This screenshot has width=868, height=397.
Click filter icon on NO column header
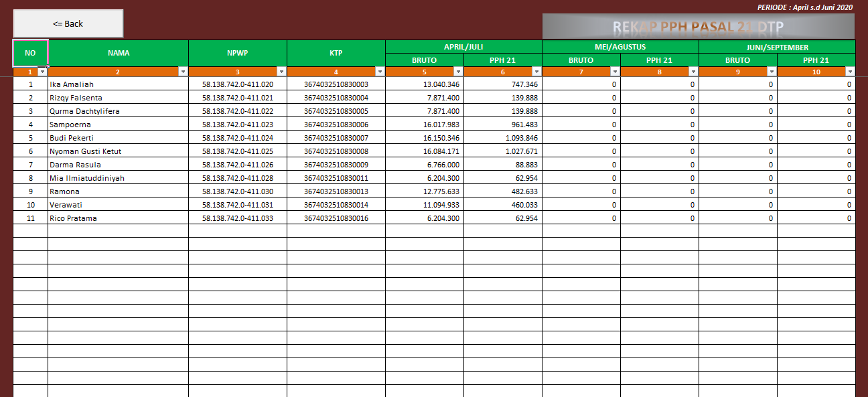(43, 71)
